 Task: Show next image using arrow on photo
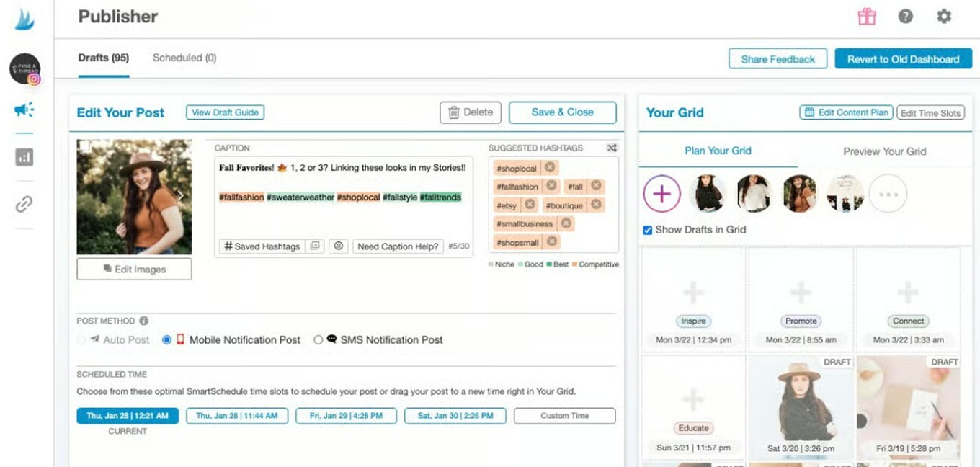coord(181,196)
